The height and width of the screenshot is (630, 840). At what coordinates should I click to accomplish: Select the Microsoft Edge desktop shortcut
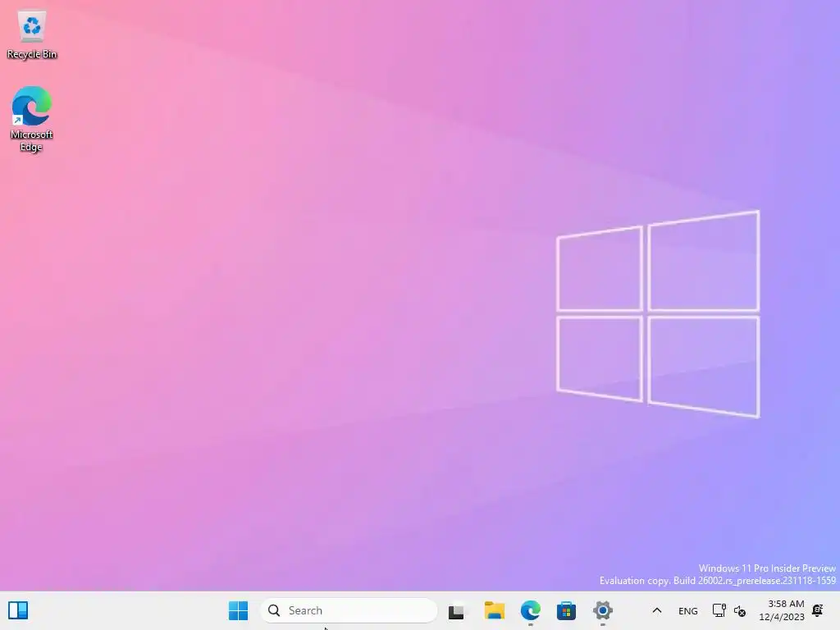point(32,119)
